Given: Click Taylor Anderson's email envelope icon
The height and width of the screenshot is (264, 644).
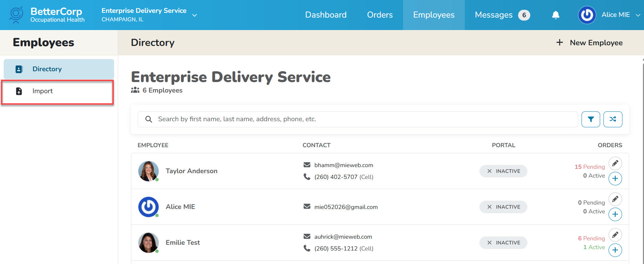Looking at the screenshot, I should 307,165.
